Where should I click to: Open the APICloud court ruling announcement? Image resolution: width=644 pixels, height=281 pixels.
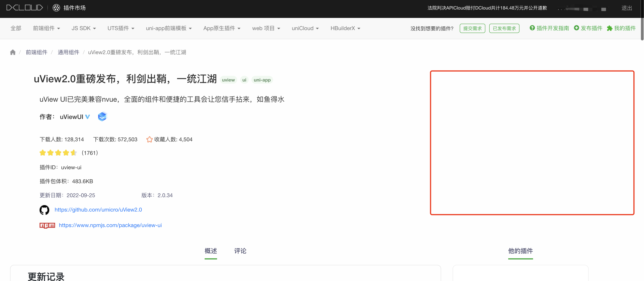point(487,8)
